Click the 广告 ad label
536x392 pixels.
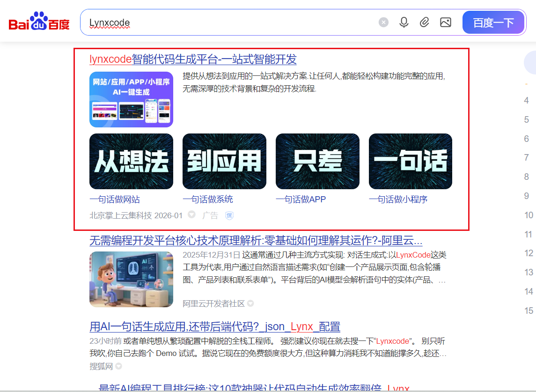(210, 215)
